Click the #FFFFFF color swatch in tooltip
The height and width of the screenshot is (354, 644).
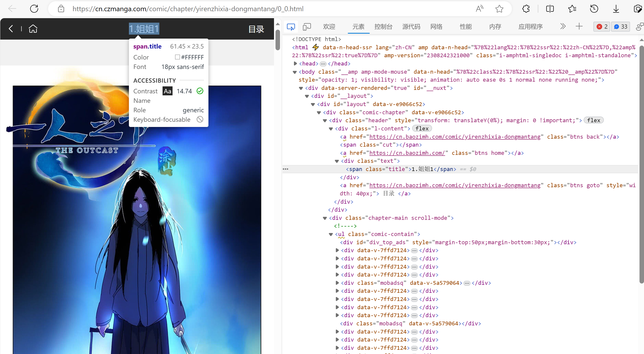coord(177,57)
